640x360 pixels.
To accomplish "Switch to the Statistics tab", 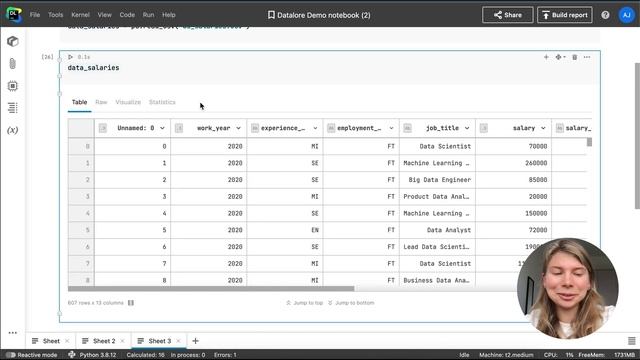I will [162, 102].
